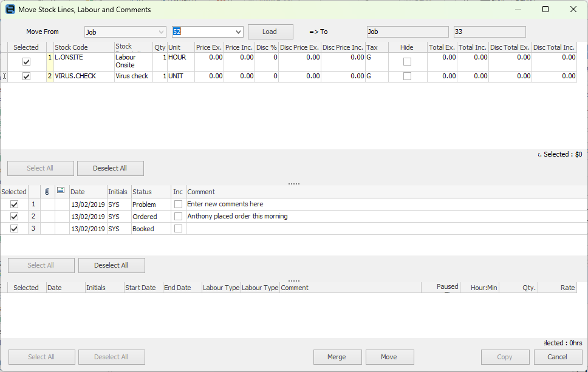
Task: Click the HOUR unit cell
Action: pyautogui.click(x=181, y=61)
